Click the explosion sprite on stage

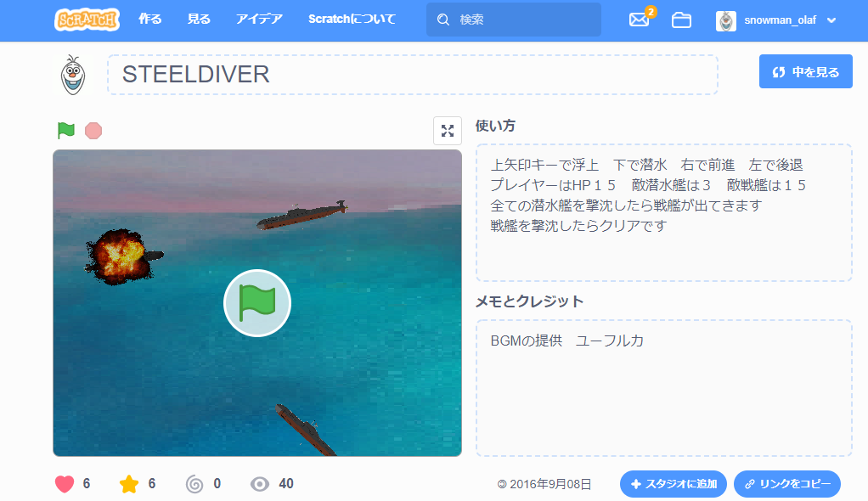tap(119, 256)
